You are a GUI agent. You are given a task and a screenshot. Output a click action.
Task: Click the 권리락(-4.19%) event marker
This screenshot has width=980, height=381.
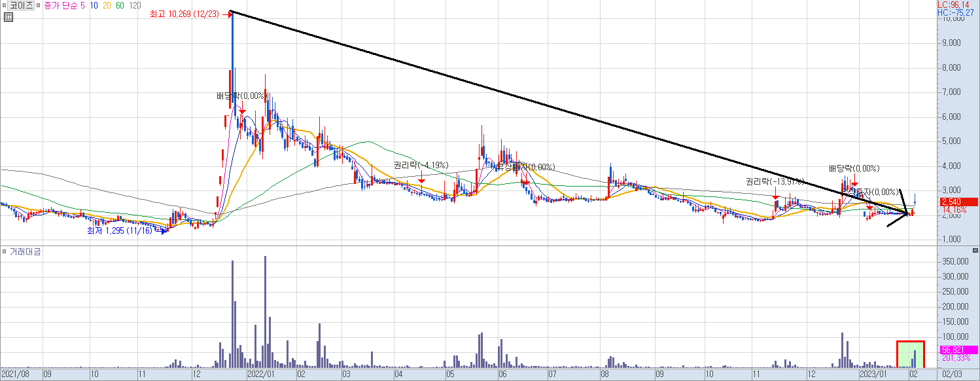pos(421,165)
